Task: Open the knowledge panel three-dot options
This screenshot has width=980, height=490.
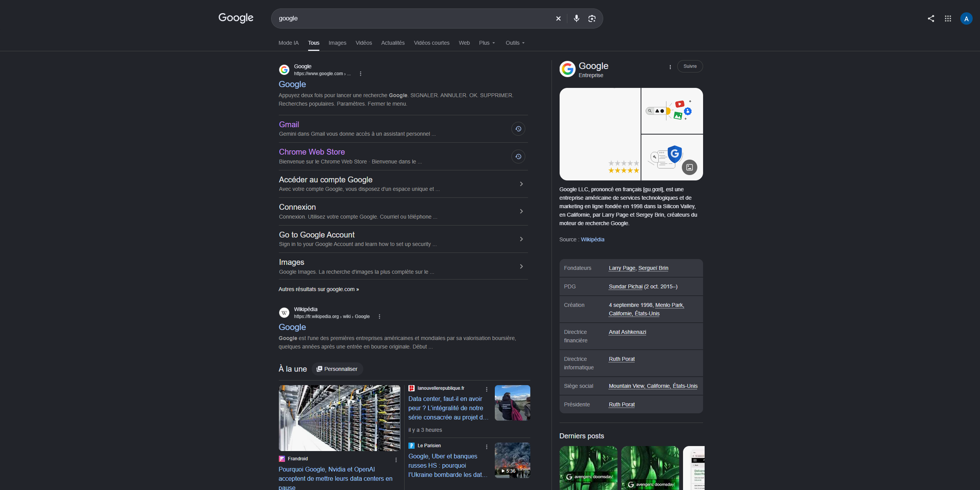Action: coord(670,67)
